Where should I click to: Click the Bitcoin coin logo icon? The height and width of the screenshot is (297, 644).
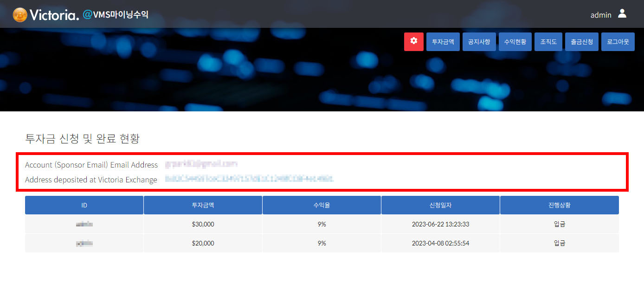tap(20, 15)
